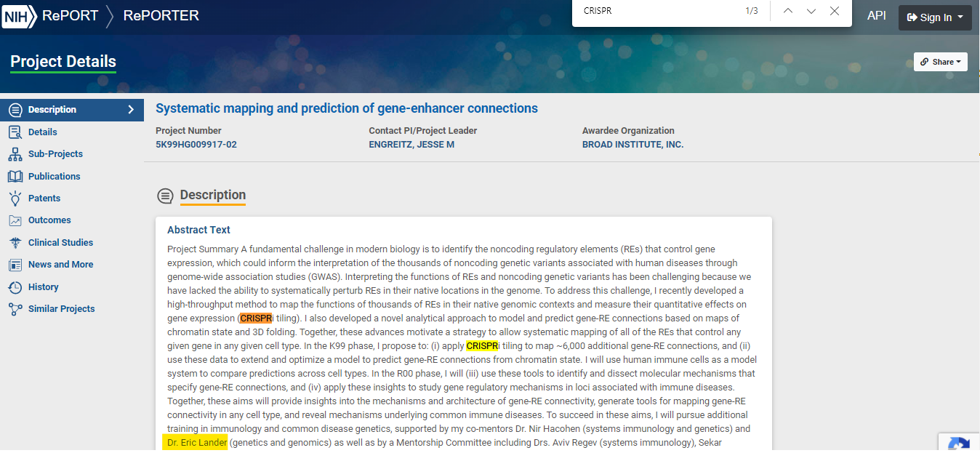This screenshot has height=453, width=980.
Task: Click the Awardee Organization label
Action: tap(628, 131)
